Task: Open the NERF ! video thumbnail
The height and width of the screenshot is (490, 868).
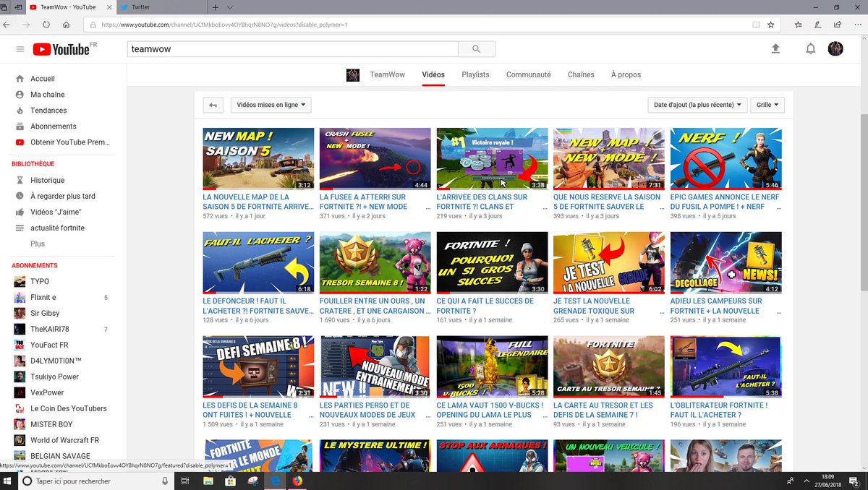Action: [726, 159]
